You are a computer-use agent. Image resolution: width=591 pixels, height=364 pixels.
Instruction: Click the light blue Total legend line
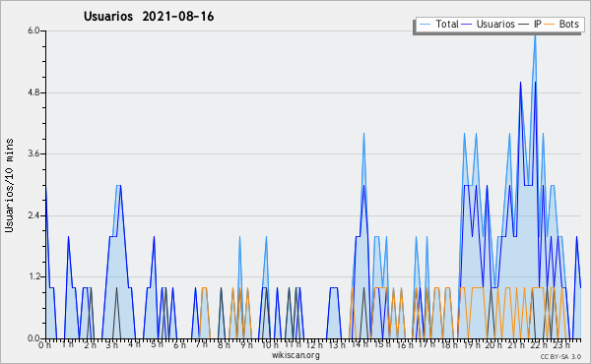[425, 25]
